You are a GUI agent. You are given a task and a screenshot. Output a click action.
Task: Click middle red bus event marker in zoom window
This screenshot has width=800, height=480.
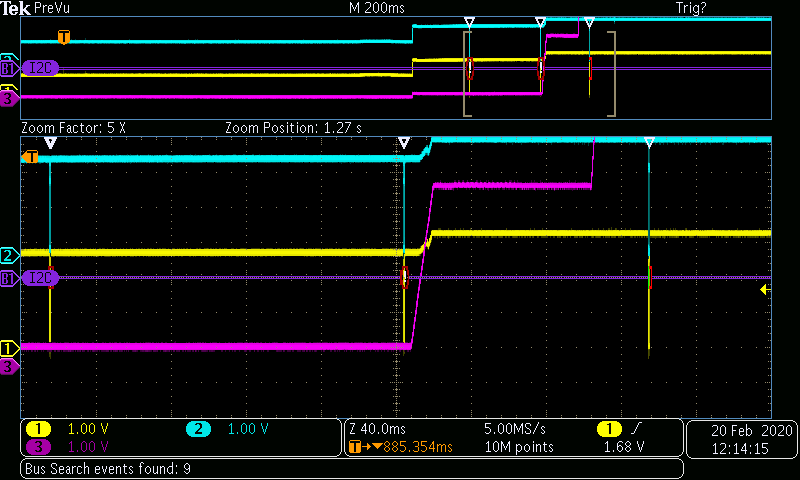coord(405,277)
